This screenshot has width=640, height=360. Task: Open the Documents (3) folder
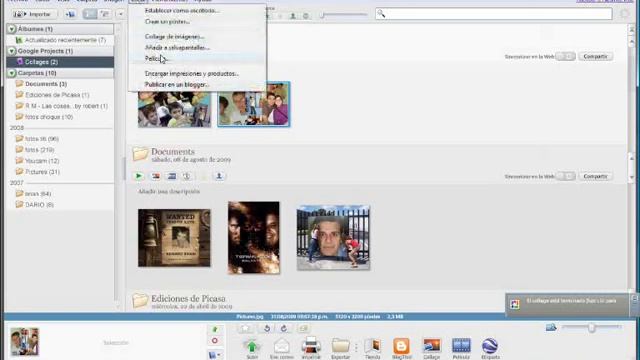tap(46, 84)
